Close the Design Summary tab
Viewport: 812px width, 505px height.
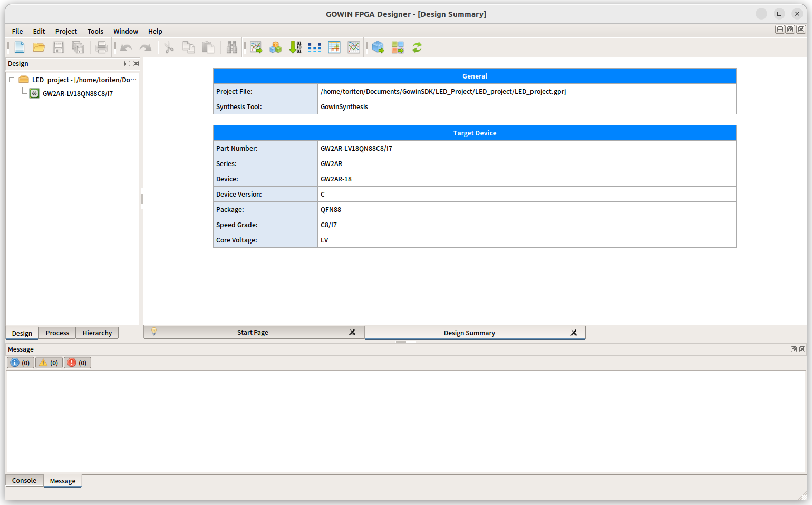point(574,333)
